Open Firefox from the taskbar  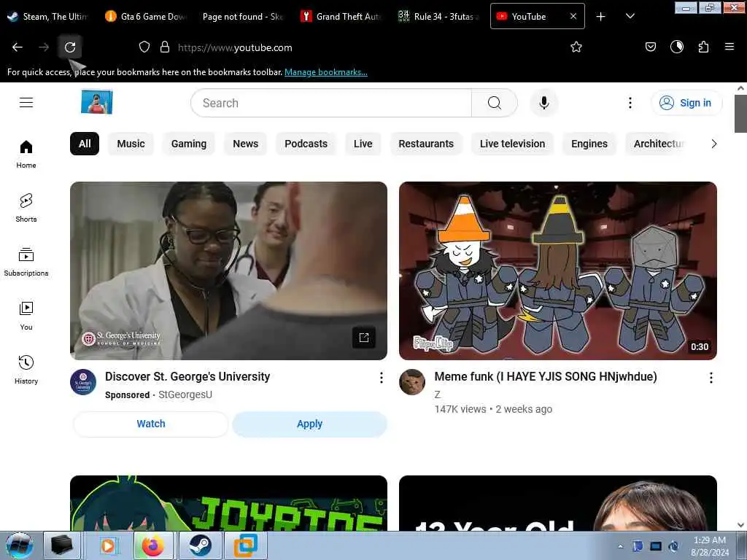click(x=152, y=545)
